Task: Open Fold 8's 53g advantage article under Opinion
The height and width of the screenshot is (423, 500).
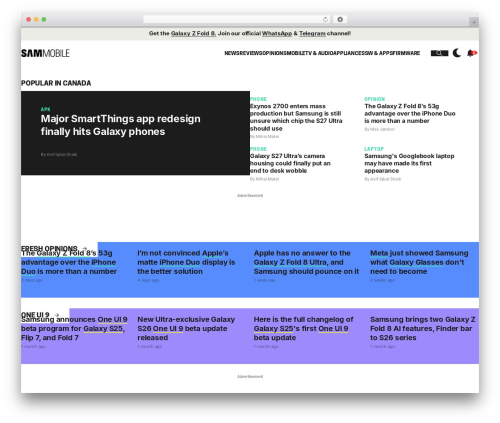Action: pos(410,114)
